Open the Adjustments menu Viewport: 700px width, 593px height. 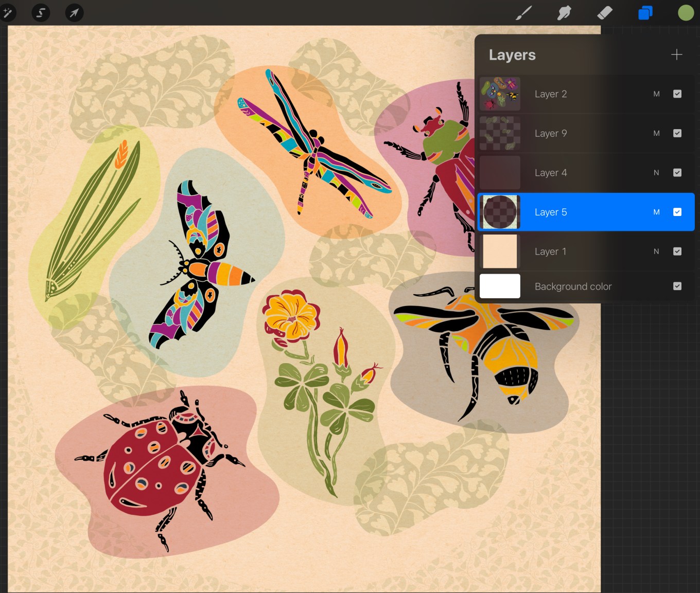[8, 13]
